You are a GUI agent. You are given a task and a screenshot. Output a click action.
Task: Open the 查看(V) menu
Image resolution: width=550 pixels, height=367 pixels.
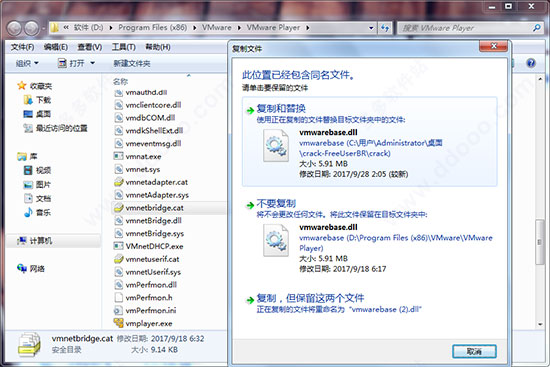click(89, 47)
